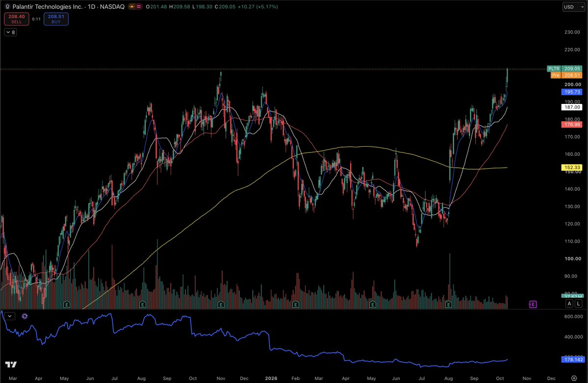The width and height of the screenshot is (588, 383).
Task: Click the 230.00 price scale label
Action: (x=572, y=32)
